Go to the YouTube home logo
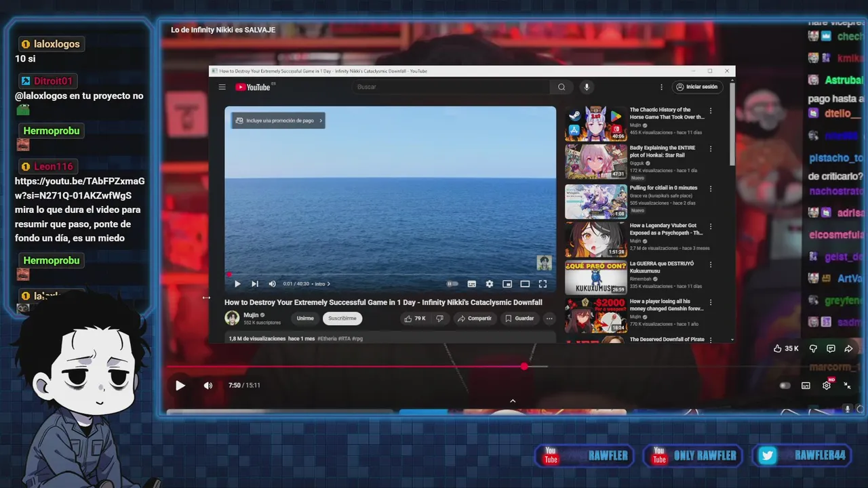Image resolution: width=868 pixels, height=488 pixels. (253, 87)
